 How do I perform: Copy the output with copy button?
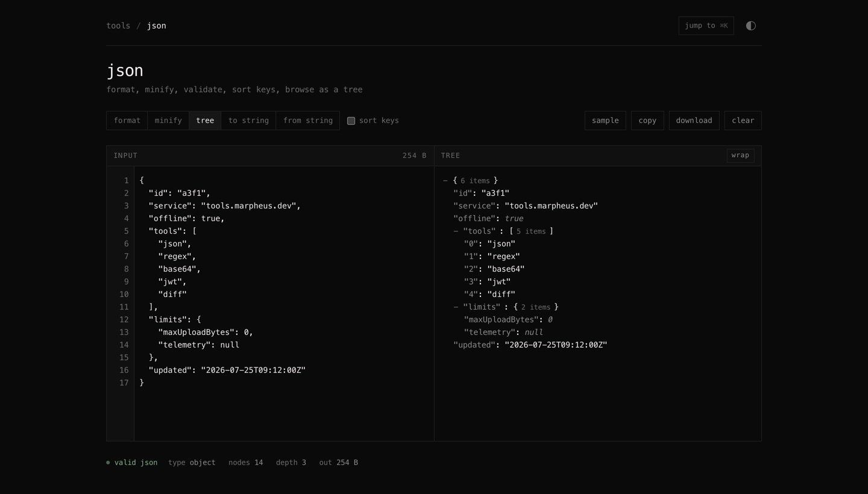647,120
